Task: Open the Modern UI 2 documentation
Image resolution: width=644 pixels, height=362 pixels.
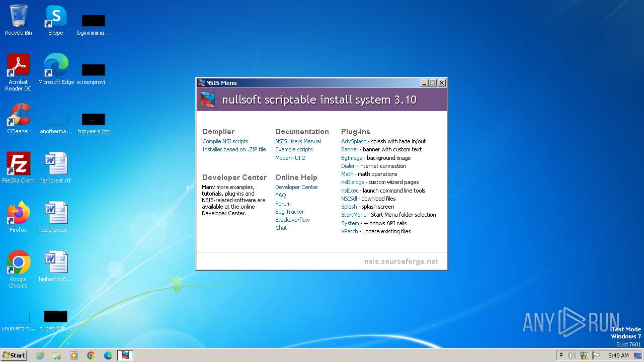Action: click(290, 158)
